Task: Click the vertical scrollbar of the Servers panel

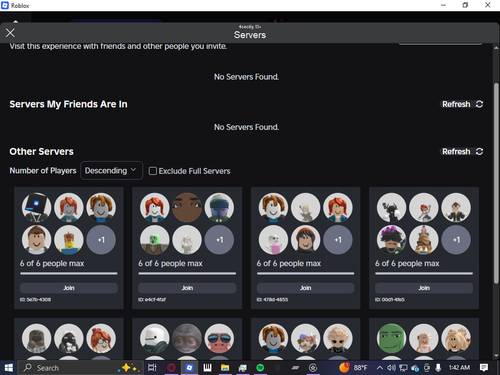Action: click(x=496, y=183)
